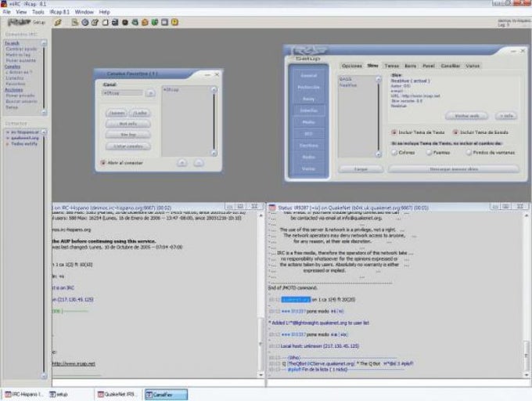The height and width of the screenshot is (401, 532).
Task: Click up arrow of favorite channels list
Action: point(214,89)
